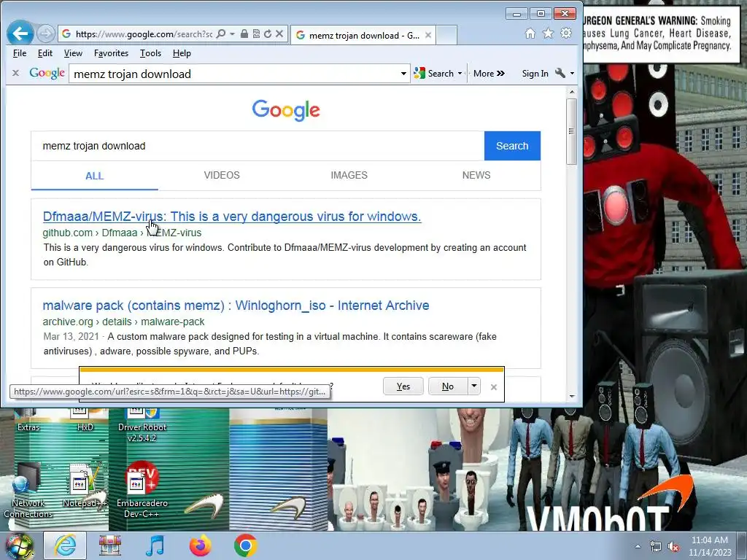Click the lock security icon in address bar
This screenshot has width=747, height=560.
click(x=244, y=34)
